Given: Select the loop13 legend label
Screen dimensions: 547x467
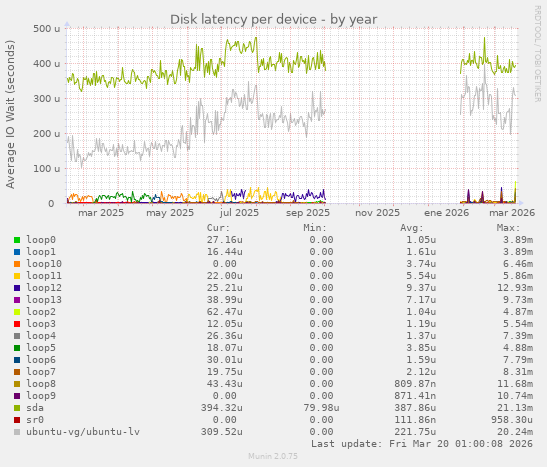Looking at the screenshot, I should coord(44,300).
